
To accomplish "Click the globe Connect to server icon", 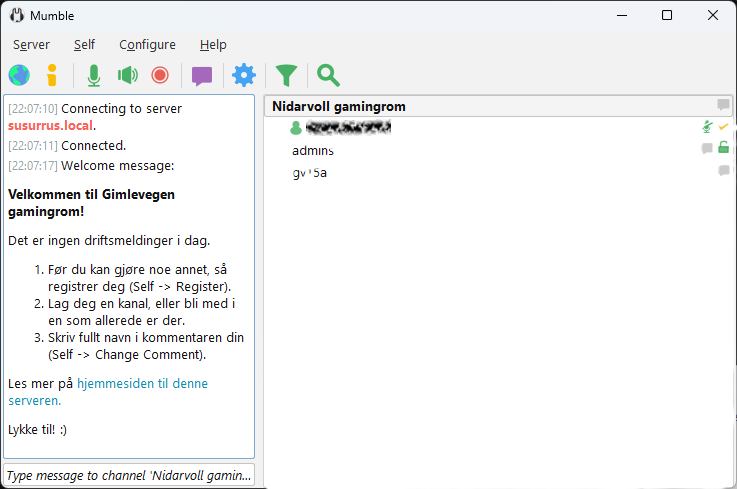I will 19,75.
